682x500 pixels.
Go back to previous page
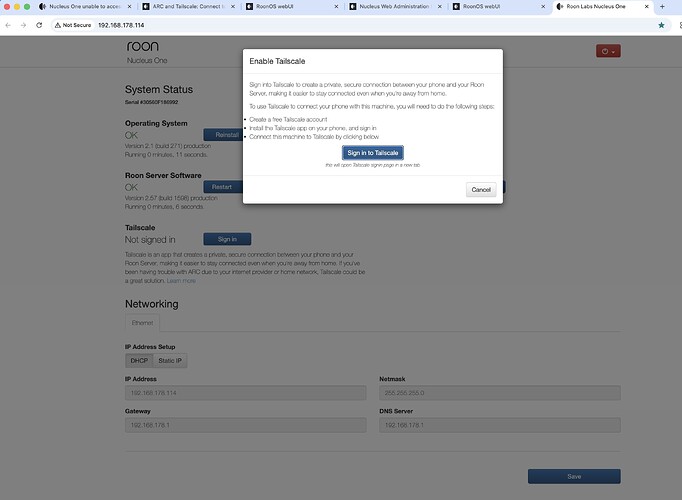tap(8, 25)
